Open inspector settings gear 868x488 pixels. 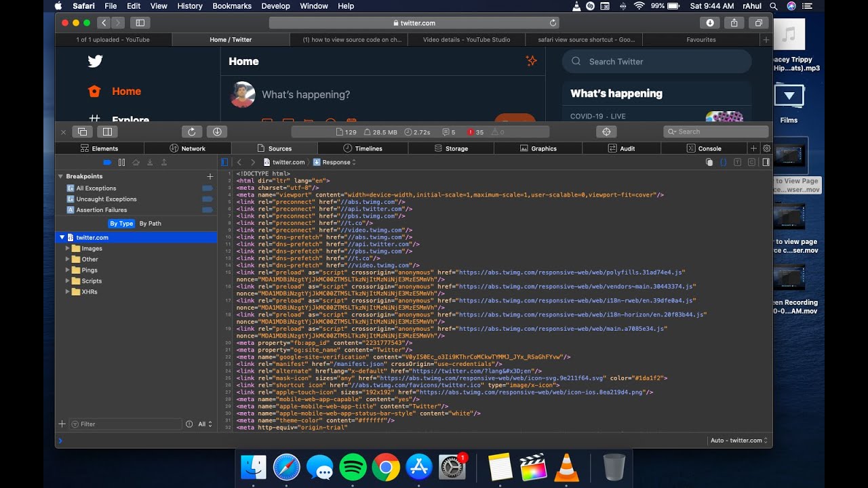[766, 148]
